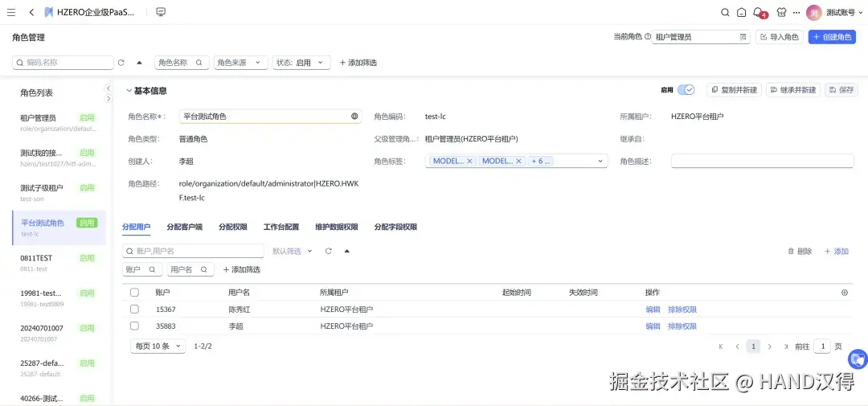Open the floating assistant icon at right edge
This screenshot has width=868, height=406.
pyautogui.click(x=858, y=359)
